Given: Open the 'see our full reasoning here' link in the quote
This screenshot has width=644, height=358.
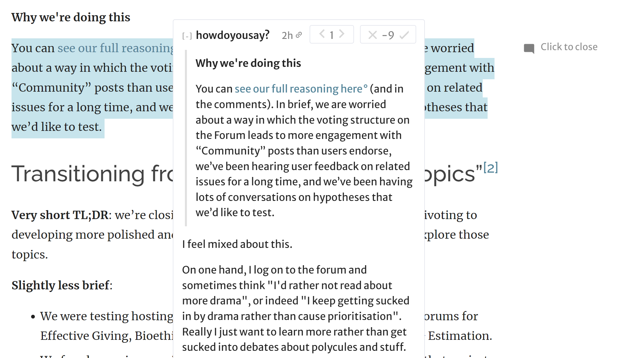Looking at the screenshot, I should point(301,89).
